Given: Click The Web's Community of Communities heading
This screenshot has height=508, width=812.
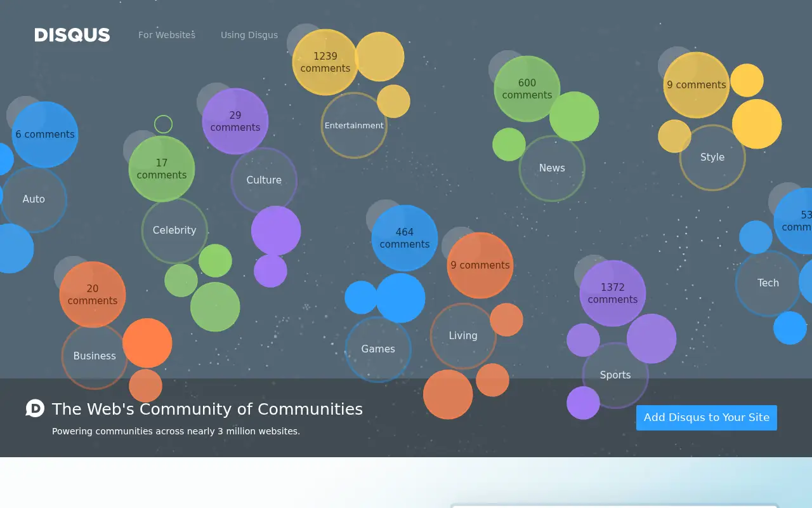Looking at the screenshot, I should [207, 409].
